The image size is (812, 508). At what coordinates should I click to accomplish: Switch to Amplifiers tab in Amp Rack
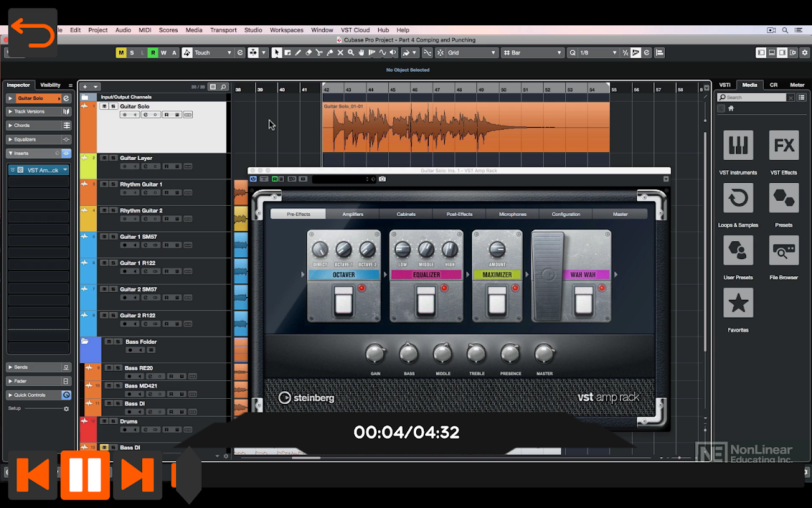pos(353,214)
